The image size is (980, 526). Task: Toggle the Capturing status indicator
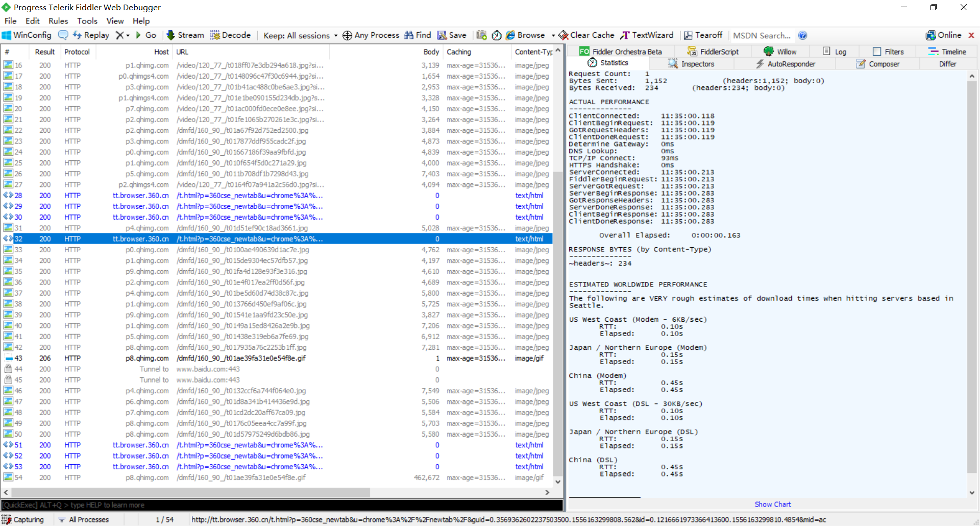23,520
